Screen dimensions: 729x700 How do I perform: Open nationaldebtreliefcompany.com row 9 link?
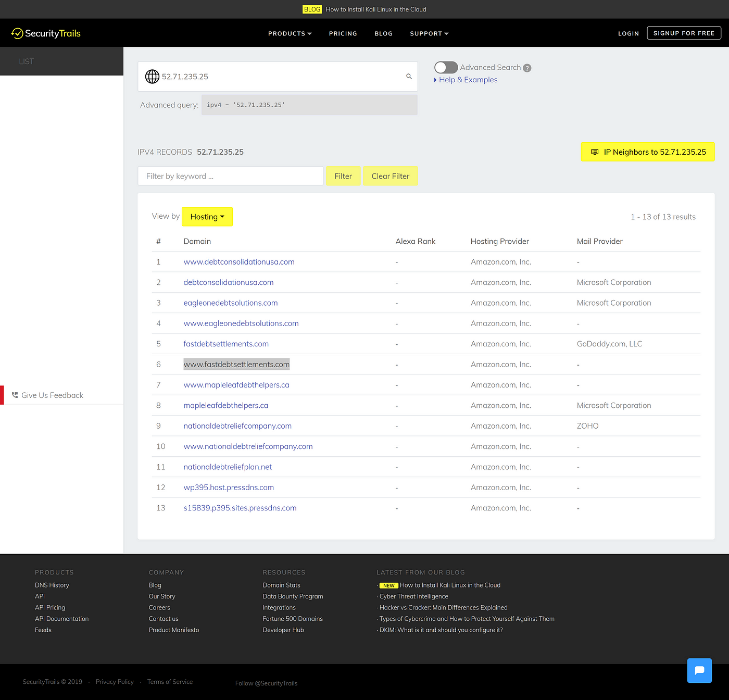click(237, 426)
